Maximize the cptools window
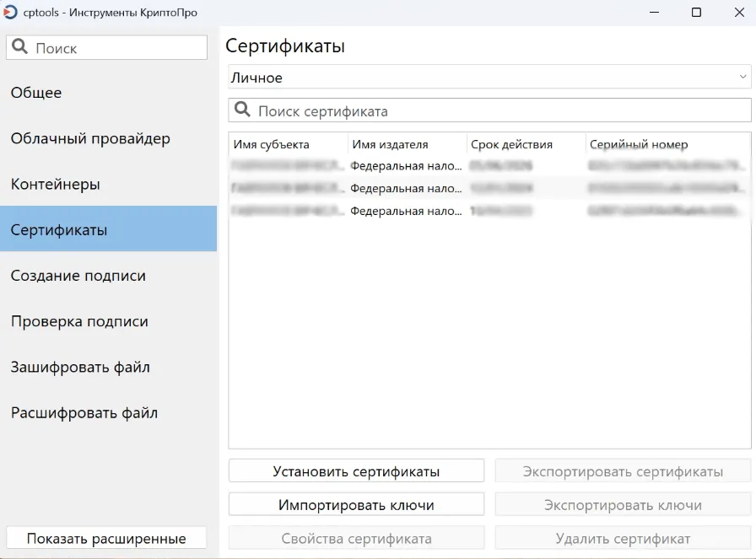The image size is (756, 559). coord(696,12)
